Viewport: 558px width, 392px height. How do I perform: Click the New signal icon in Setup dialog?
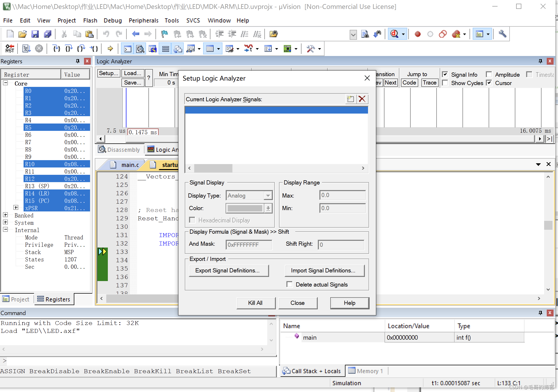(x=350, y=99)
